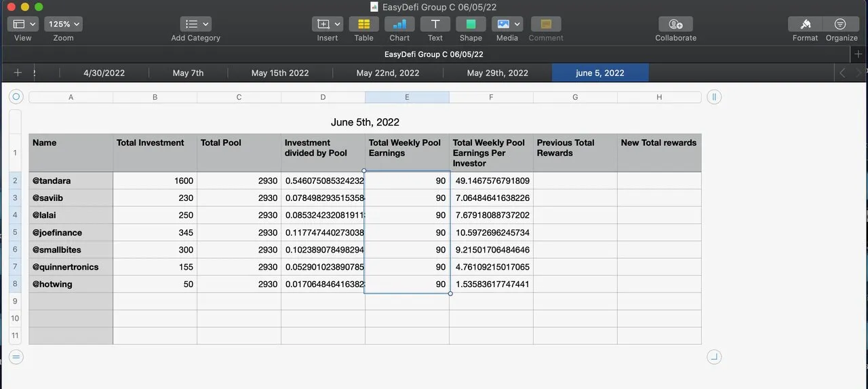Click Investment divided by Pool header

(323, 153)
